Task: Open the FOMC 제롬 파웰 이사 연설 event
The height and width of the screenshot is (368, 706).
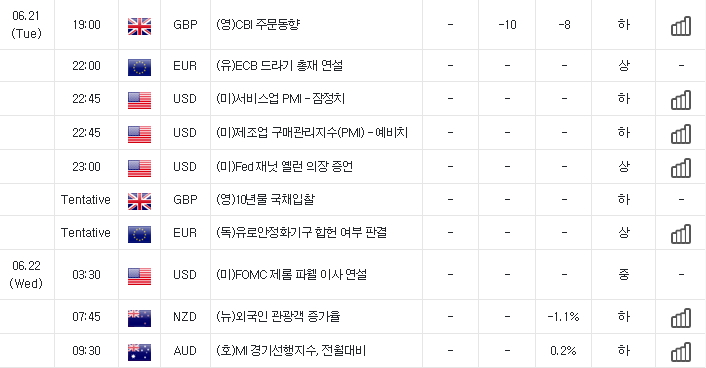Action: coord(291,274)
